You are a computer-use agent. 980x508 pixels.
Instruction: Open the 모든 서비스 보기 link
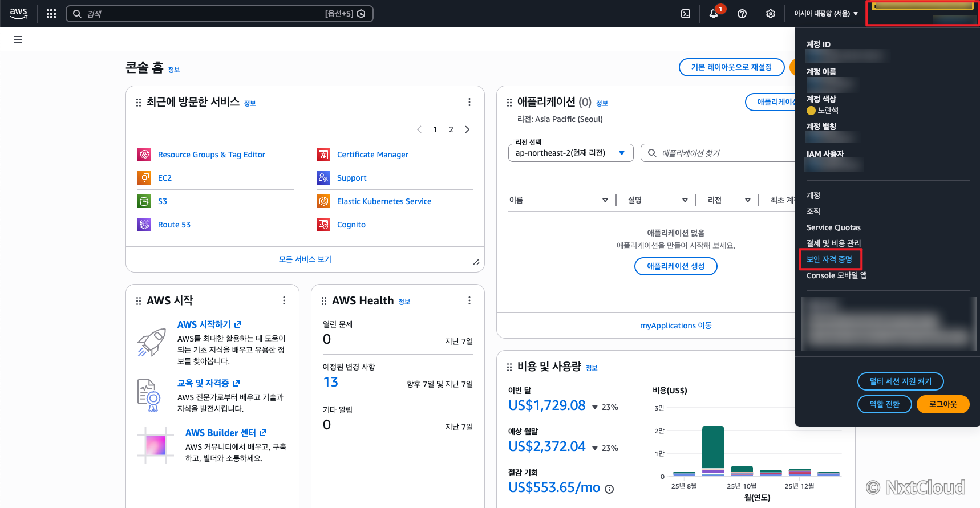point(305,259)
